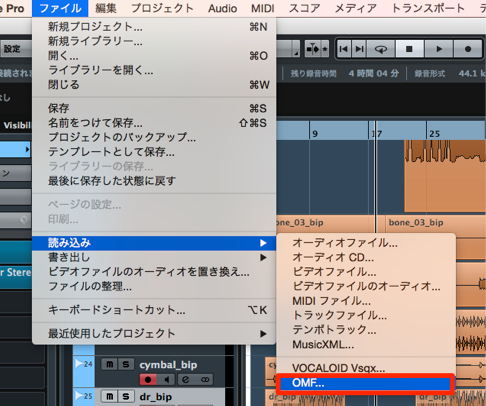Import オーディオ CD... from submenu
The height and width of the screenshot is (406, 486).
click(366, 257)
